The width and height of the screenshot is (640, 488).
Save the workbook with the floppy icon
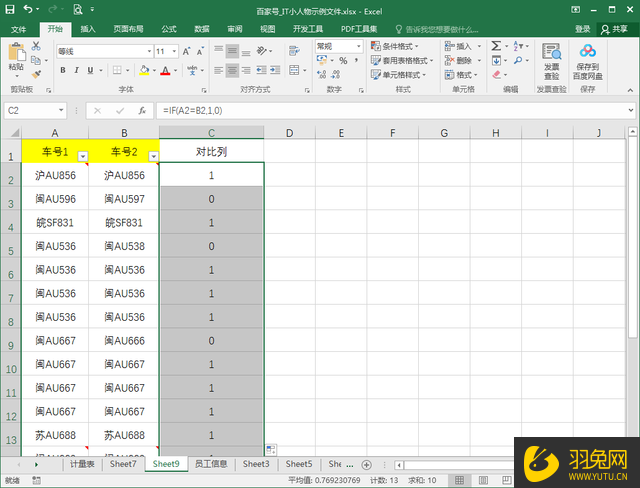[x=10, y=9]
